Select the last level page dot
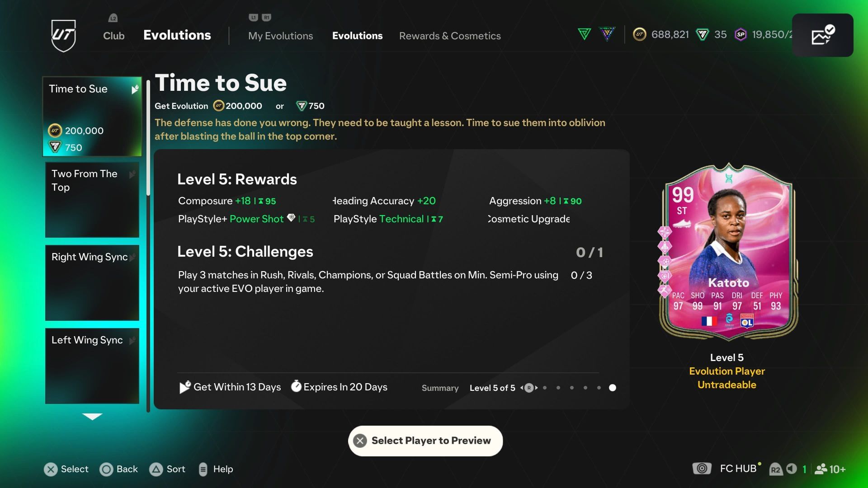 [612, 388]
